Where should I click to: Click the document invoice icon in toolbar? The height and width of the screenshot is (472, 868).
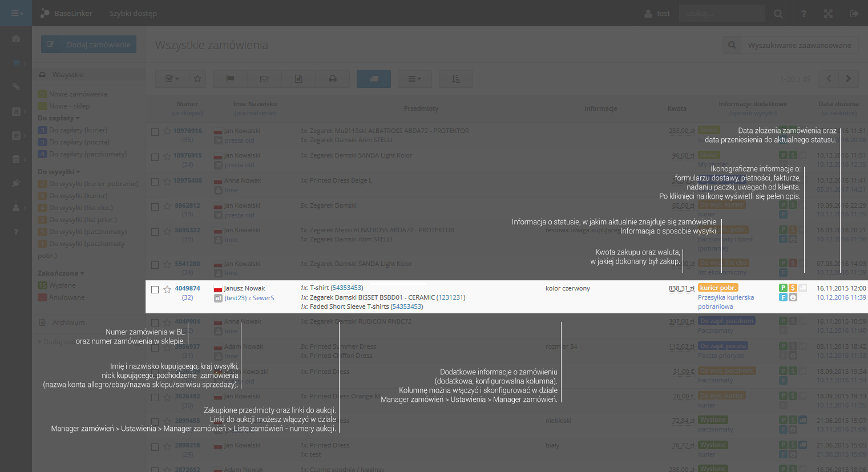click(298, 79)
